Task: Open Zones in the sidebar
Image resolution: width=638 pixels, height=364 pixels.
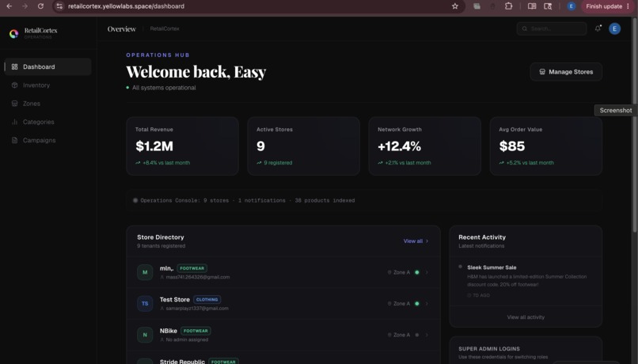Action: tap(48, 104)
